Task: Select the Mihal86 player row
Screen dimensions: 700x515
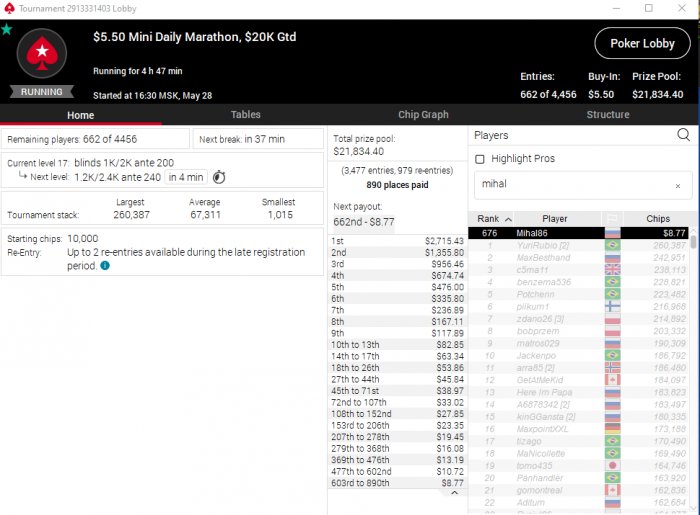Action: 579,233
